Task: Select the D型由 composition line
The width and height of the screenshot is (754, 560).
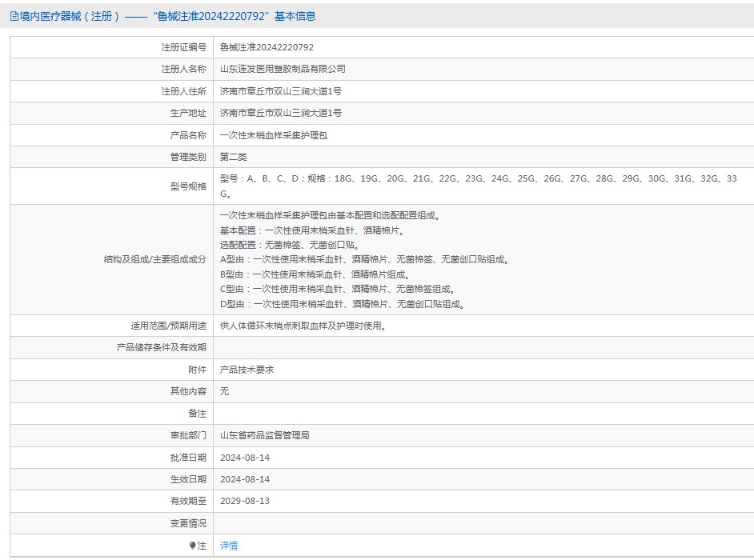Action: [343, 304]
